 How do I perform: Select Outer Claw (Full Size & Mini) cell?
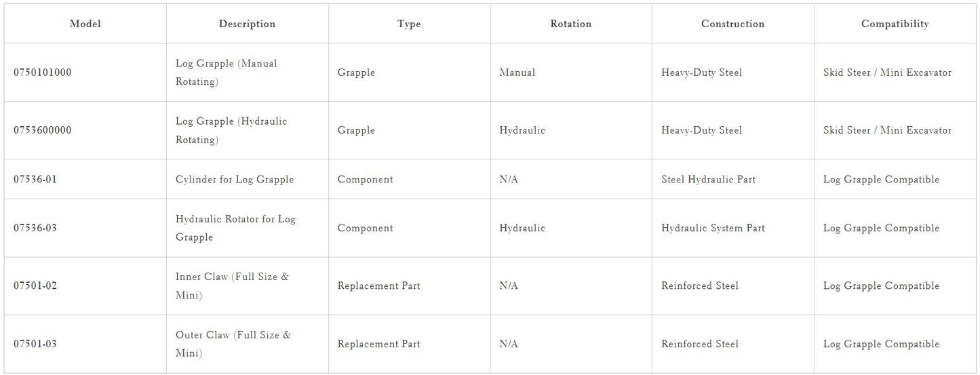pos(233,344)
